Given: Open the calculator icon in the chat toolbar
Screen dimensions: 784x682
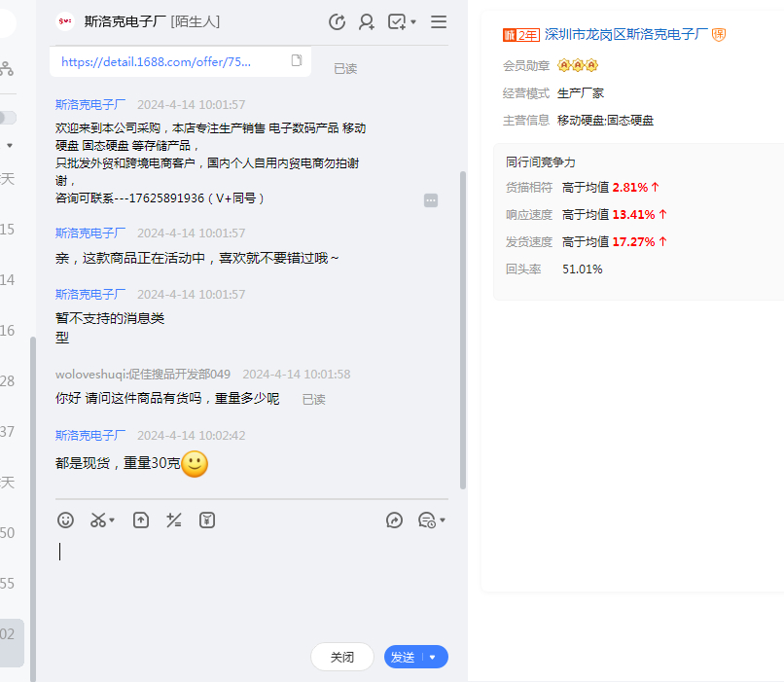Looking at the screenshot, I should pos(174,520).
